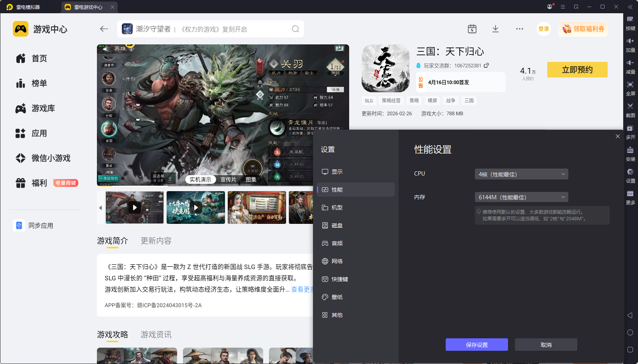
Task: Expand the 内存 memory dropdown
Action: tap(522, 197)
